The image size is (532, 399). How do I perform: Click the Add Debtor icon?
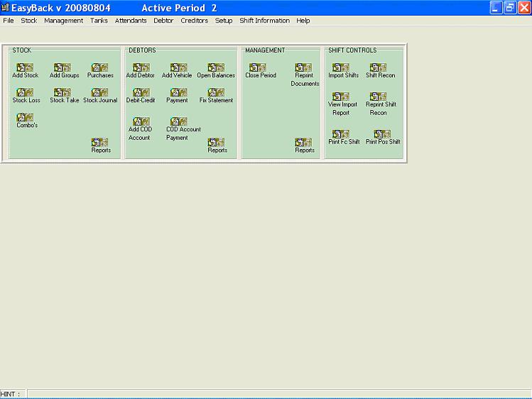(x=141, y=67)
